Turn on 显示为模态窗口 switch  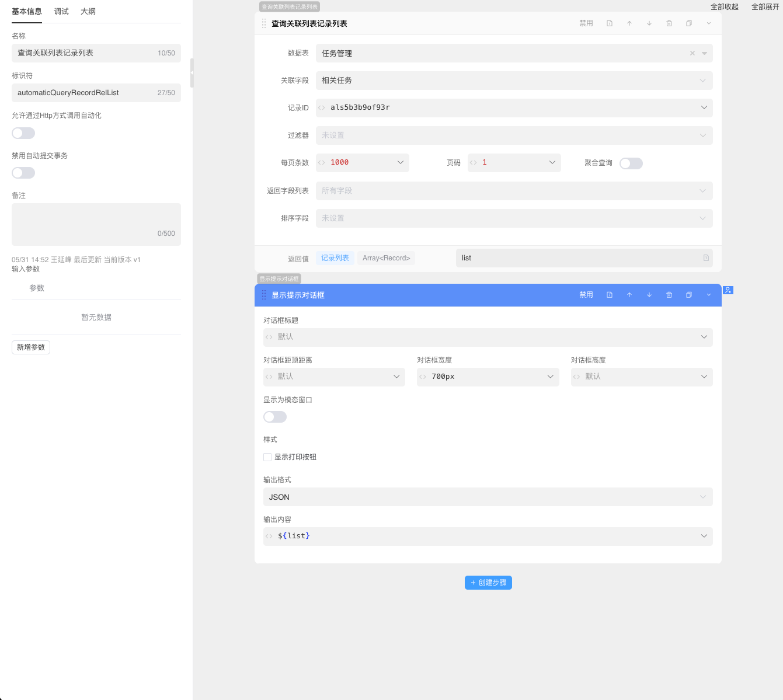coord(275,417)
